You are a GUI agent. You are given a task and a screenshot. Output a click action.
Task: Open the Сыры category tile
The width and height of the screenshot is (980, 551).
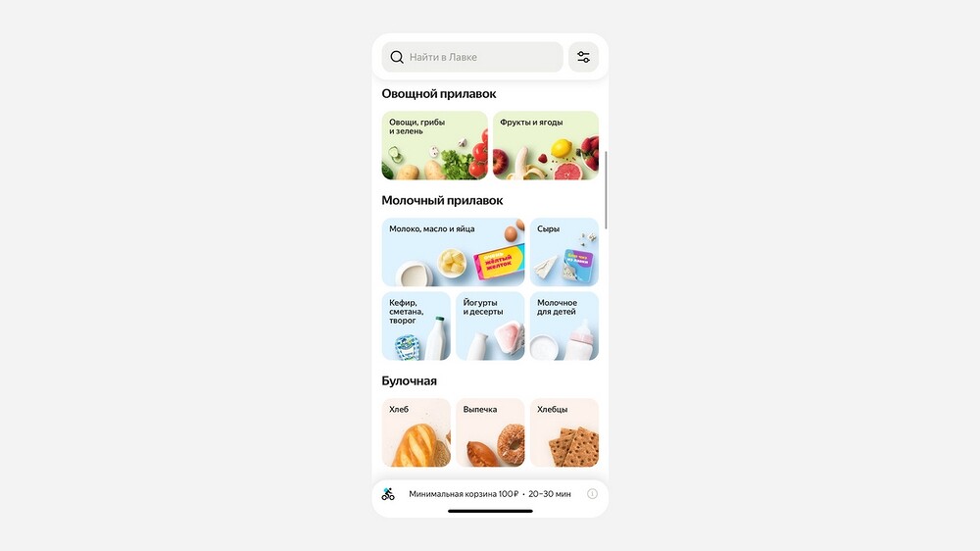pyautogui.click(x=564, y=252)
